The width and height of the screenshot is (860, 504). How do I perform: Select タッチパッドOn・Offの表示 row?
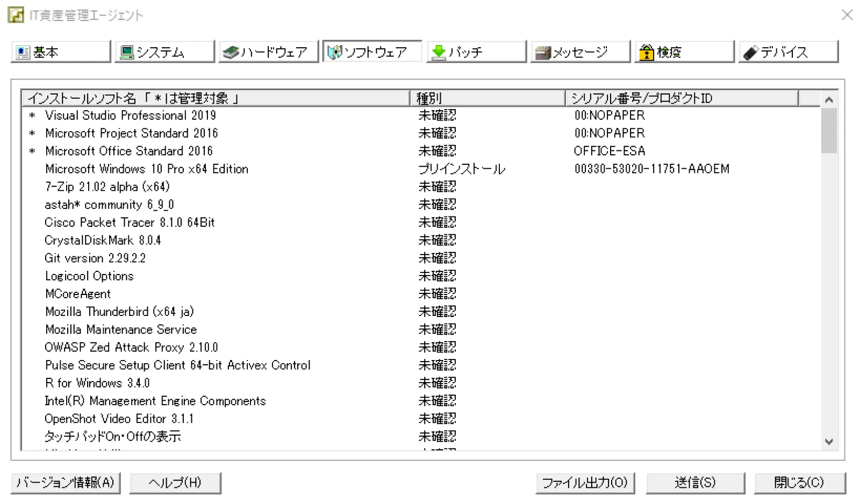pyautogui.click(x=421, y=436)
